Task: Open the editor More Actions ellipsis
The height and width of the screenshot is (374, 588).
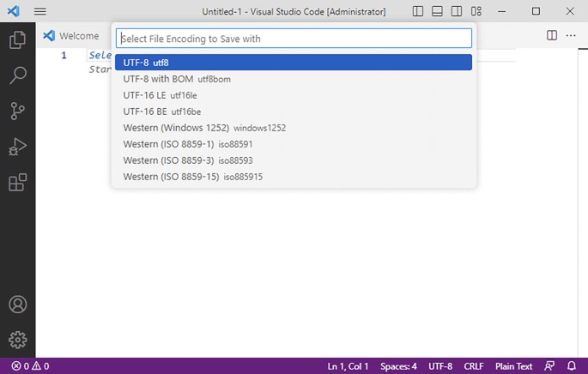Action: point(571,36)
